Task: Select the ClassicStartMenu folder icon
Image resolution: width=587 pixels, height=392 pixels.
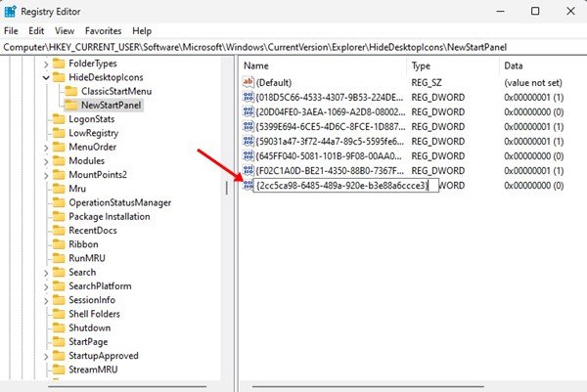Action: click(x=71, y=91)
